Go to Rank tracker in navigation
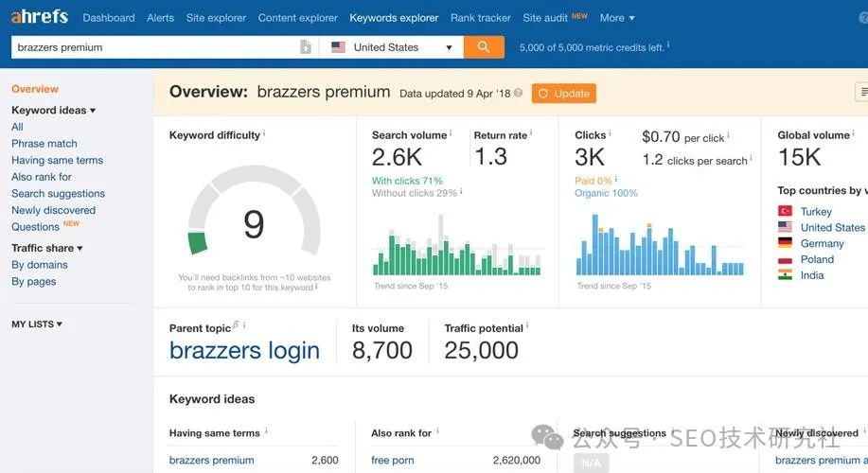This screenshot has width=868, height=473. click(480, 17)
